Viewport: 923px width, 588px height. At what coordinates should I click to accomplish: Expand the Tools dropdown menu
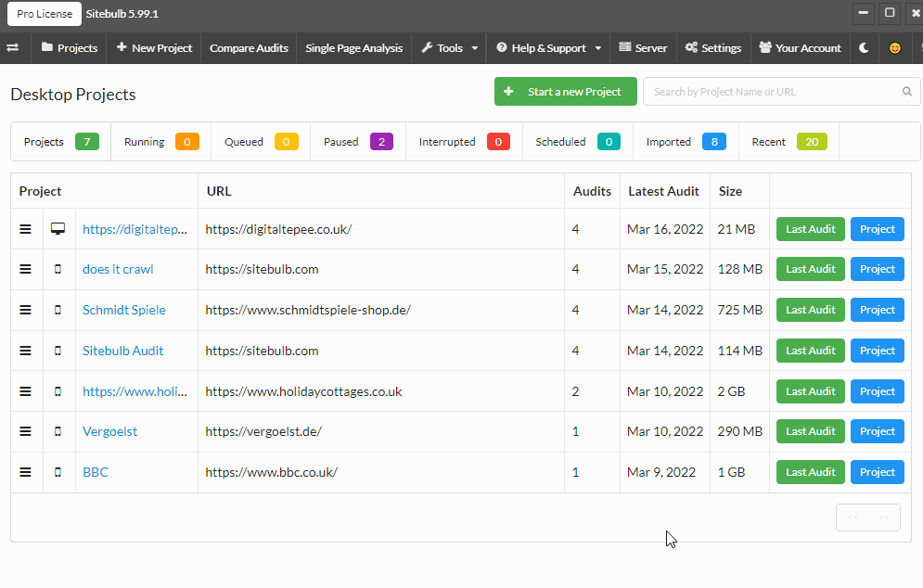[450, 48]
